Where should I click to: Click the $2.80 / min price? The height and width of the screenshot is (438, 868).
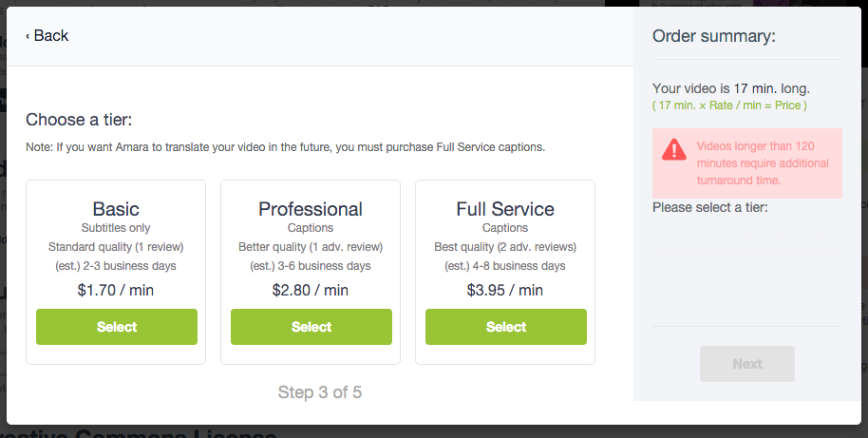click(x=311, y=290)
